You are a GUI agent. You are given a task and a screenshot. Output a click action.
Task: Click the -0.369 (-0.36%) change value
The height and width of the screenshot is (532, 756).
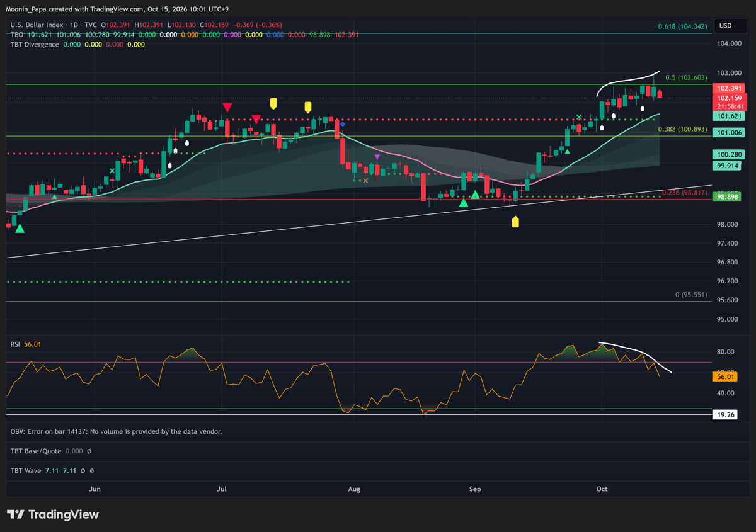pyautogui.click(x=258, y=25)
